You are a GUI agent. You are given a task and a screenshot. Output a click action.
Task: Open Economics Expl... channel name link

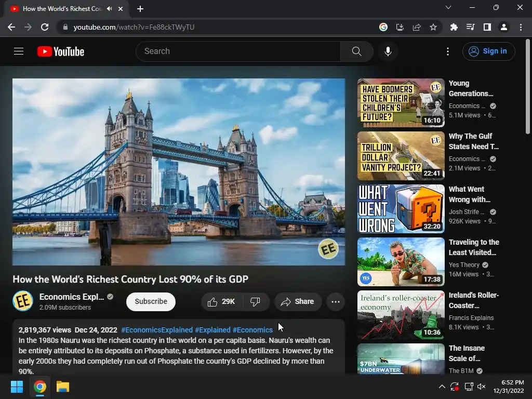pos(72,297)
